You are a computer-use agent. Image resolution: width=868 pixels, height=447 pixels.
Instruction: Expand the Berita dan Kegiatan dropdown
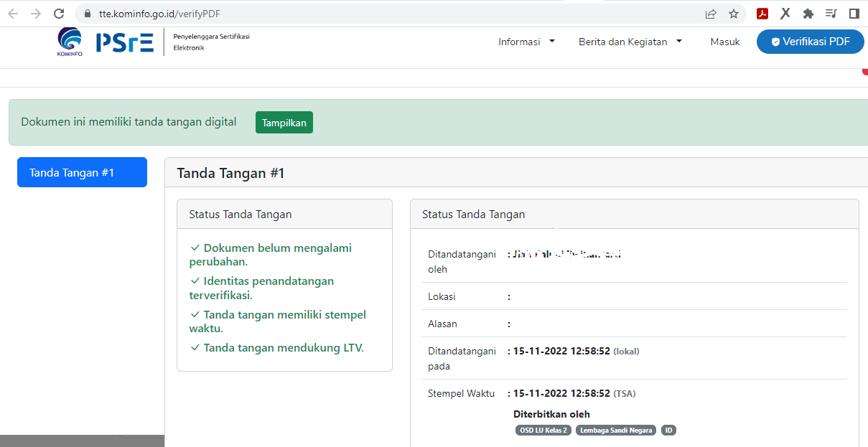tap(630, 42)
